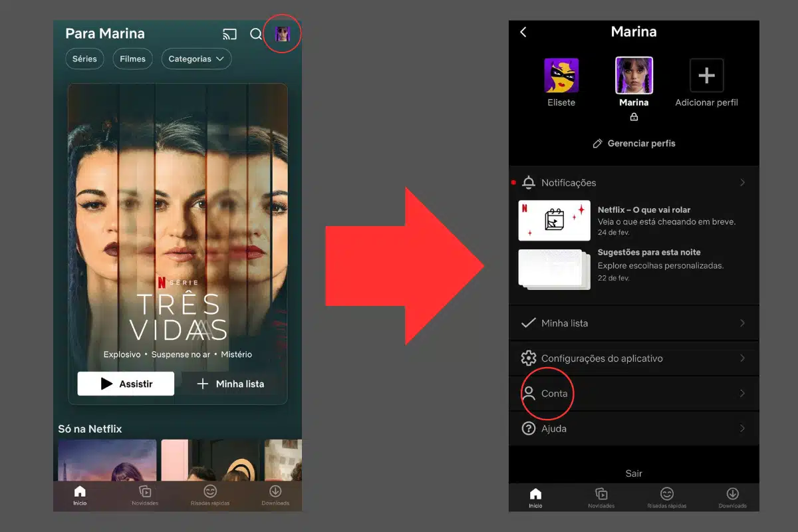Filter by Filmes
This screenshot has width=798, height=532.
coord(132,59)
